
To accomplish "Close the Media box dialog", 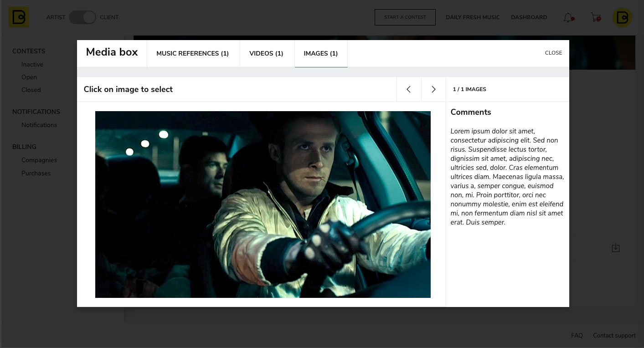I will (553, 53).
